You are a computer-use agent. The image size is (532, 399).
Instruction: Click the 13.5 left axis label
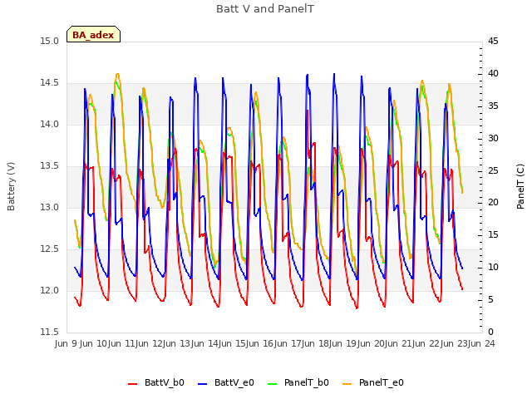50,166
